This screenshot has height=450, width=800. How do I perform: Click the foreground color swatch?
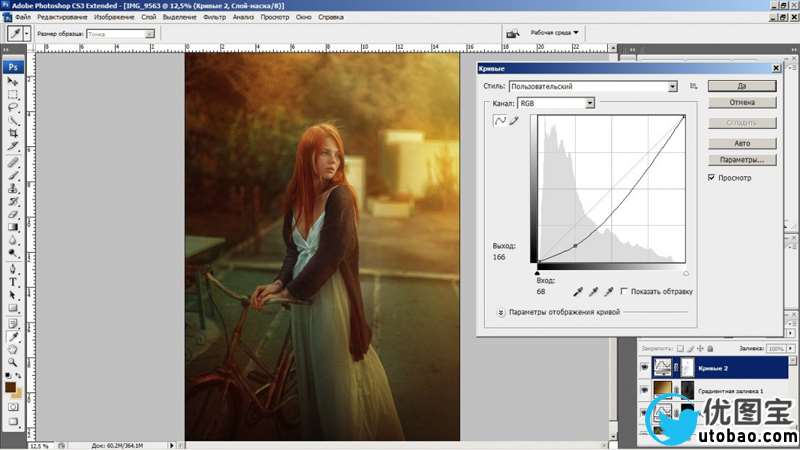10,387
